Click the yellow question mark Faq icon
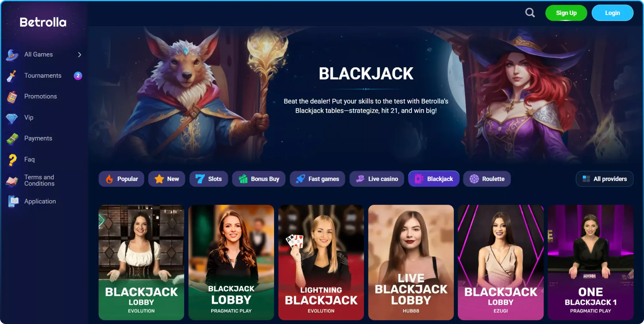The width and height of the screenshot is (644, 324). click(x=12, y=160)
